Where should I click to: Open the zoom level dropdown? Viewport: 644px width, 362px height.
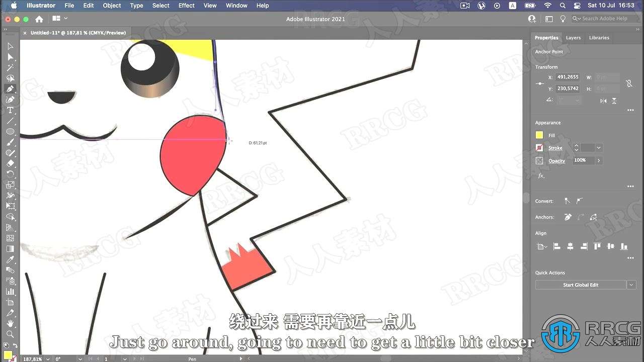[47, 359]
